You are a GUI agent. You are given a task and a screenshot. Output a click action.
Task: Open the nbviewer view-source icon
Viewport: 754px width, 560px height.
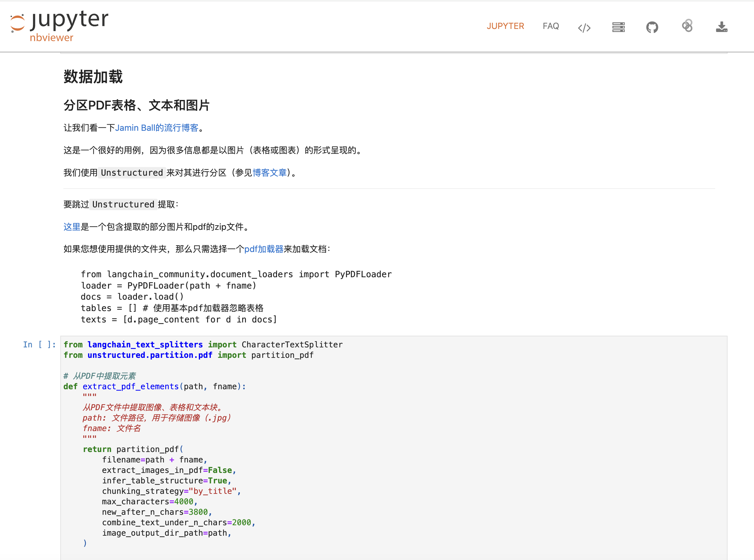pos(584,27)
